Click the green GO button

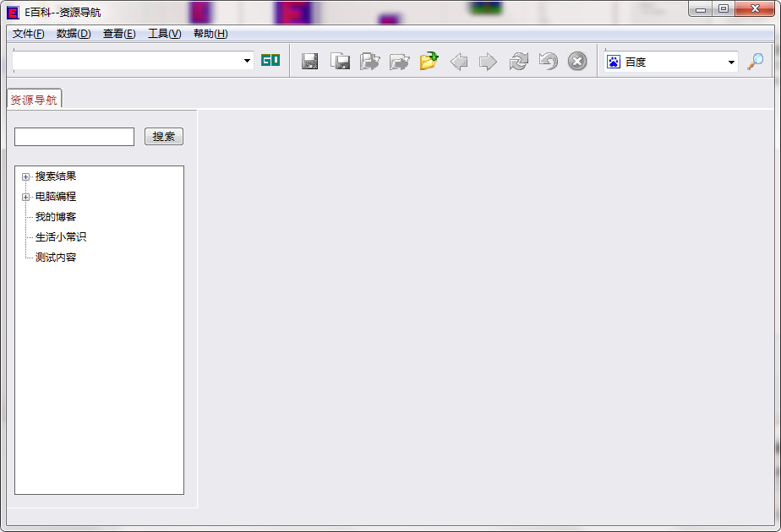pyautogui.click(x=270, y=61)
